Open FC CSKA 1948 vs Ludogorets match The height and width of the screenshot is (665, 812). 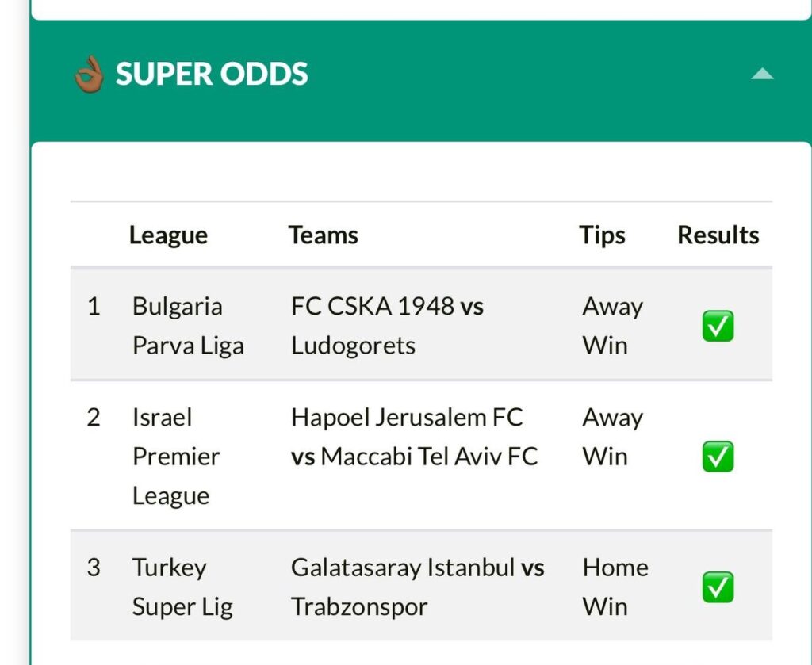point(387,326)
